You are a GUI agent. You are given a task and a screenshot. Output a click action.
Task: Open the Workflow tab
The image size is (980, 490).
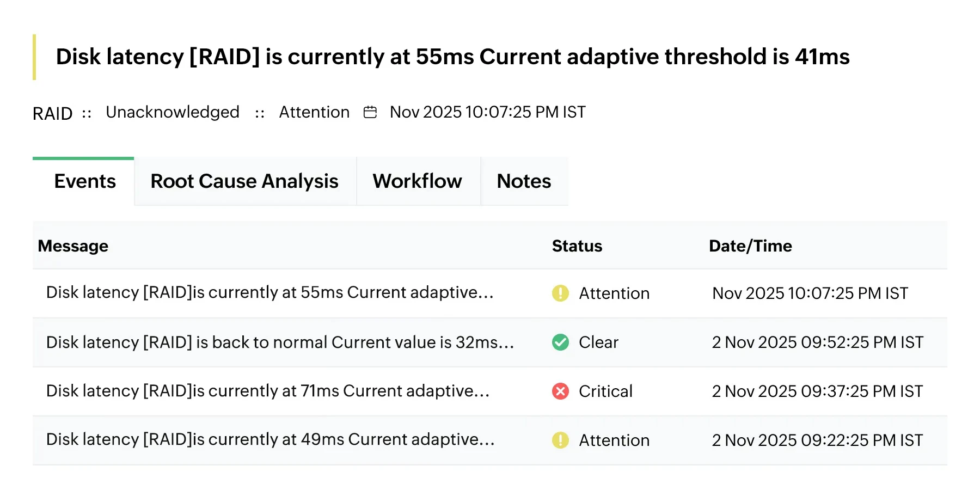pos(417,181)
